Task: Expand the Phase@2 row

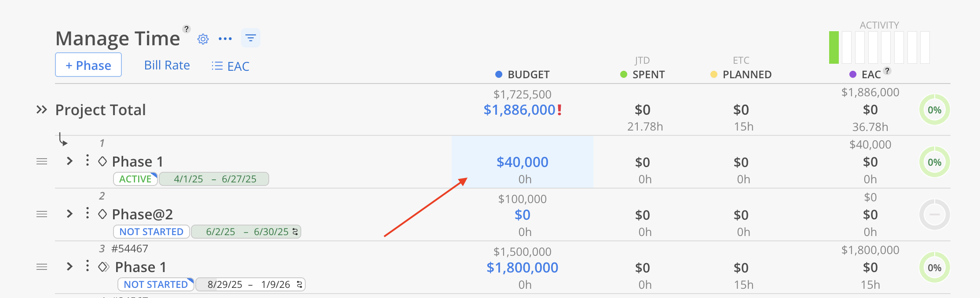Action: 69,214
